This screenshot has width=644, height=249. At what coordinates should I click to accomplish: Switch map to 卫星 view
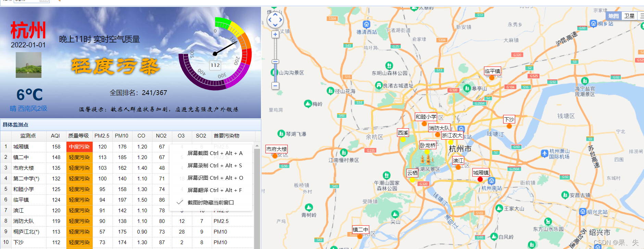(x=629, y=16)
